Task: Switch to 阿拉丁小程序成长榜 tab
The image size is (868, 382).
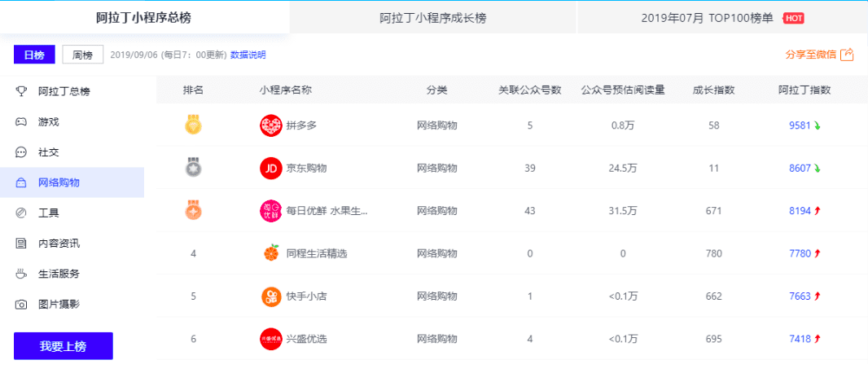Action: [433, 18]
